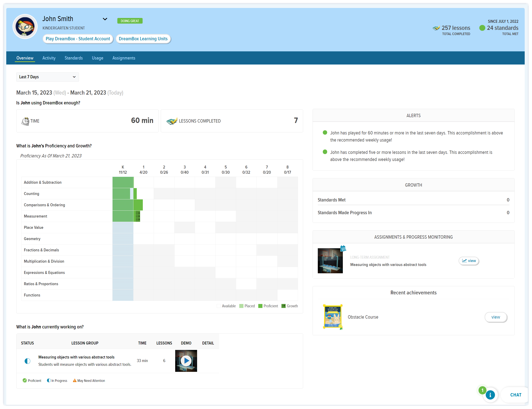Open the long-term assignment basketball thumbnail
The height and width of the screenshot is (409, 532).
coord(330,261)
